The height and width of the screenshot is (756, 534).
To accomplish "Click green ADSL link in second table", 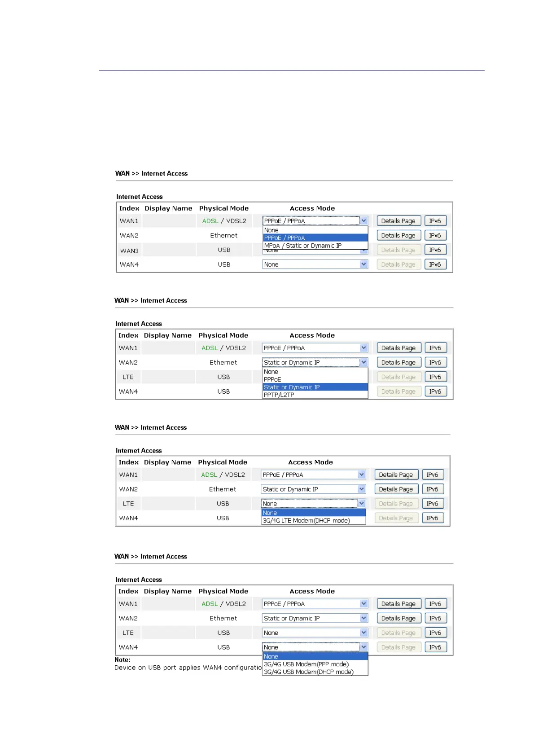I will [210, 348].
